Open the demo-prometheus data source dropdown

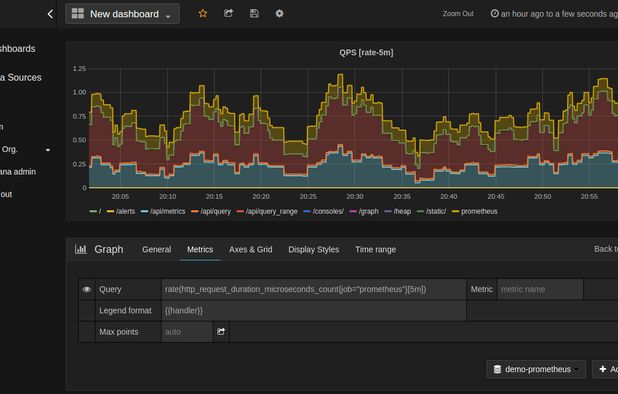tap(536, 369)
